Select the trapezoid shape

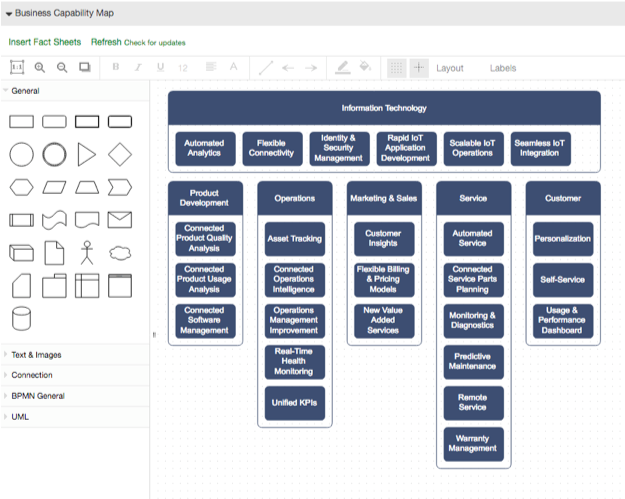click(87, 187)
